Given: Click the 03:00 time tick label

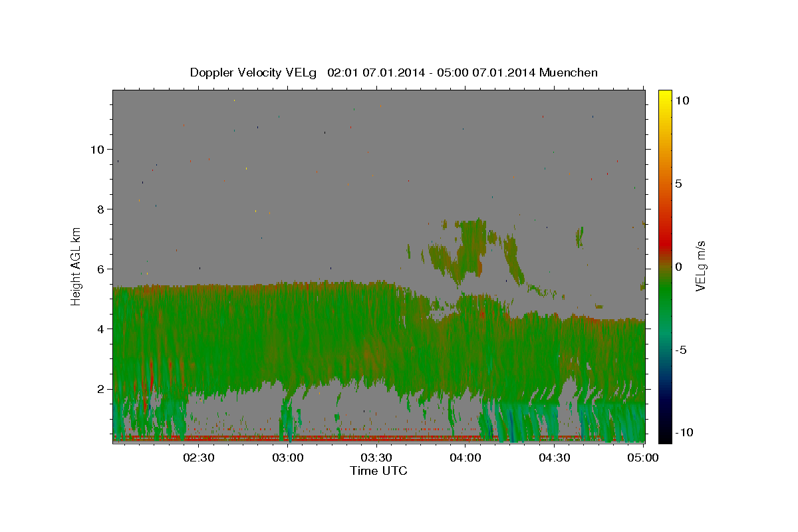Looking at the screenshot, I should [x=287, y=458].
